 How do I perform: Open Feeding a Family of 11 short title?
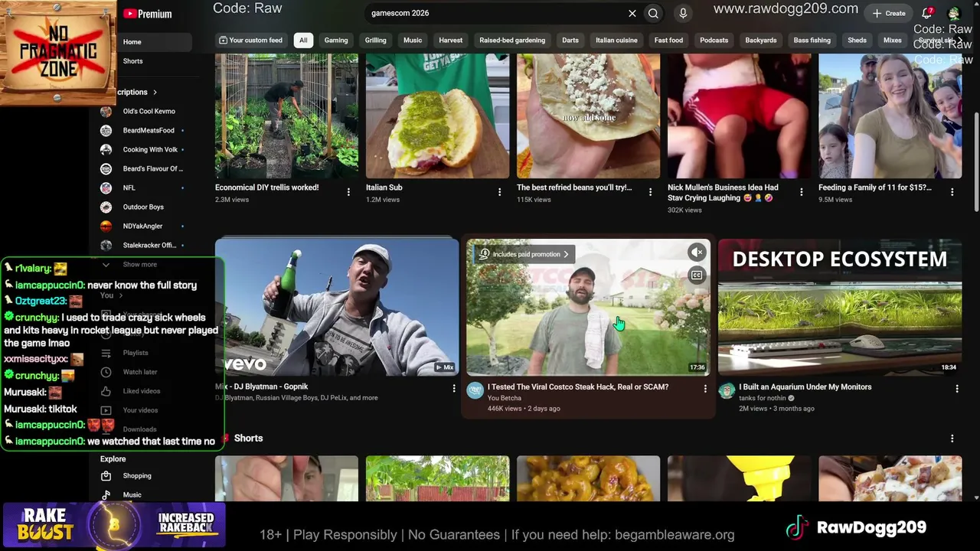point(875,187)
